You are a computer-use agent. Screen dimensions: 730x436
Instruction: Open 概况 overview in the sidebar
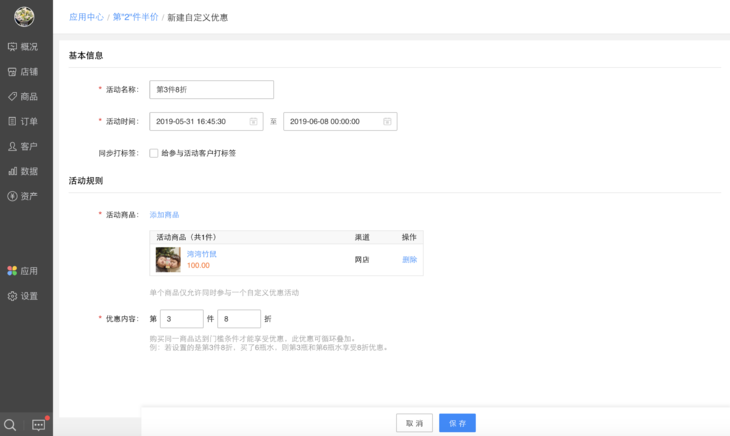tap(24, 47)
